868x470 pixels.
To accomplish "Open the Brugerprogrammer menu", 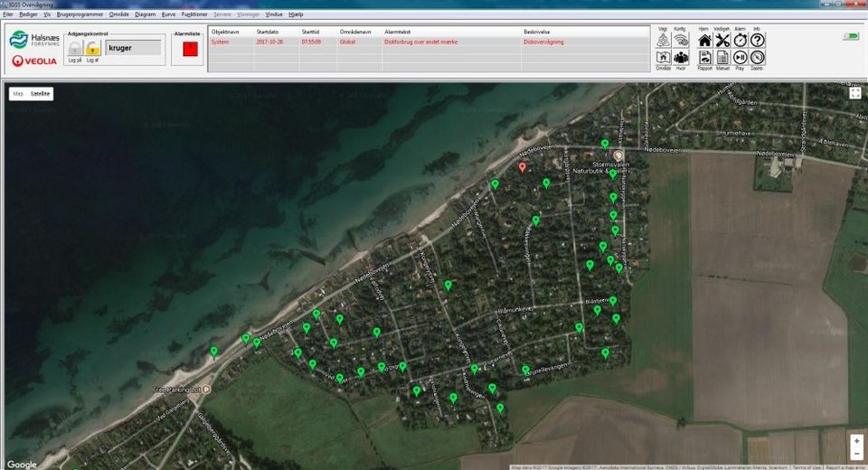I will pos(80,14).
